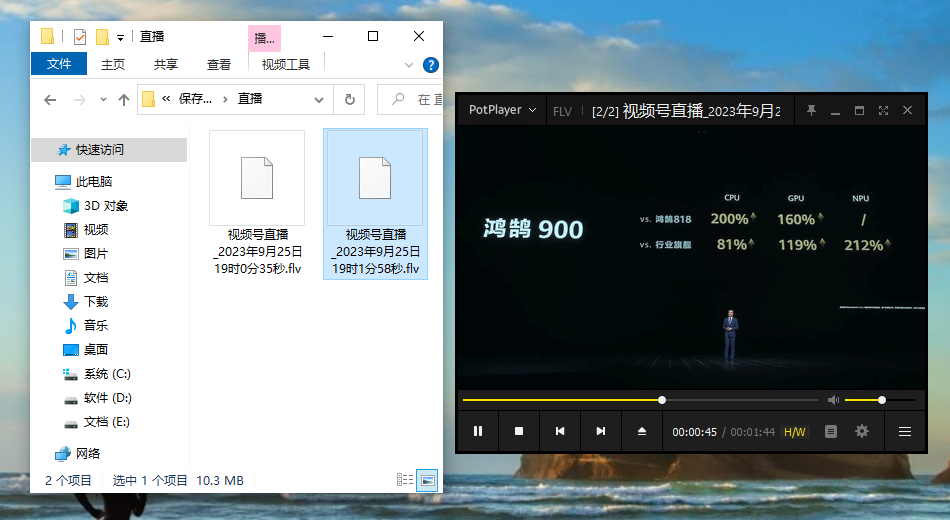Pin PotPlayer window on top
The width and height of the screenshot is (950, 520).
click(x=811, y=110)
